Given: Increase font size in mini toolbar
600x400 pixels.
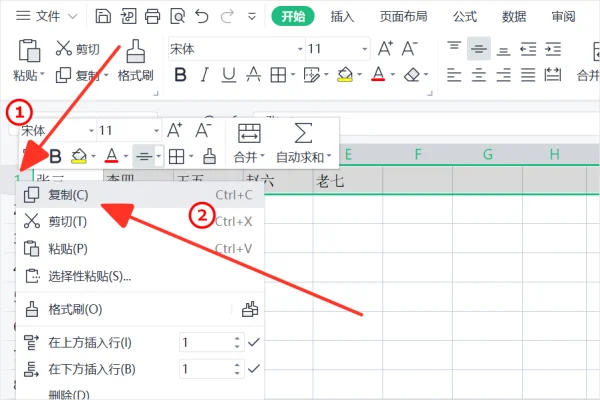Looking at the screenshot, I should 175,131.
